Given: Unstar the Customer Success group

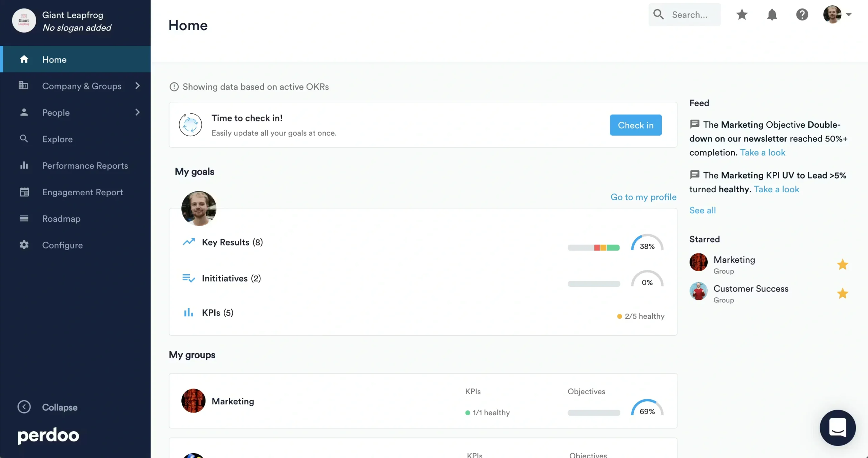Looking at the screenshot, I should coord(842,293).
